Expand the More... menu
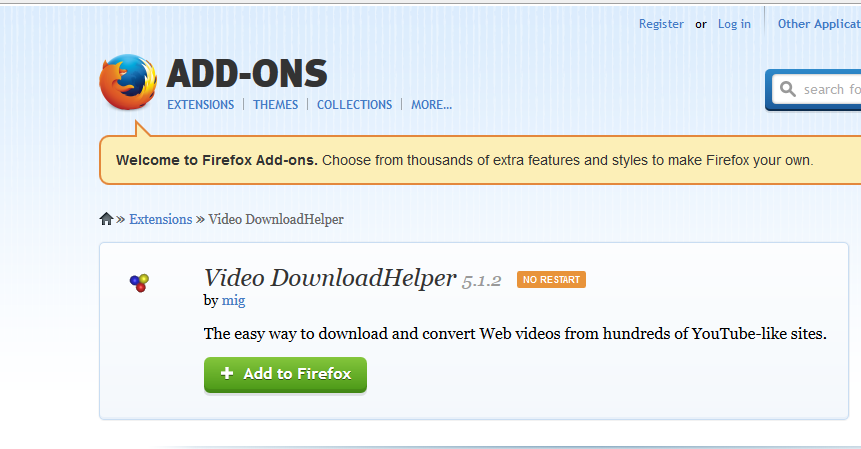 [x=432, y=104]
